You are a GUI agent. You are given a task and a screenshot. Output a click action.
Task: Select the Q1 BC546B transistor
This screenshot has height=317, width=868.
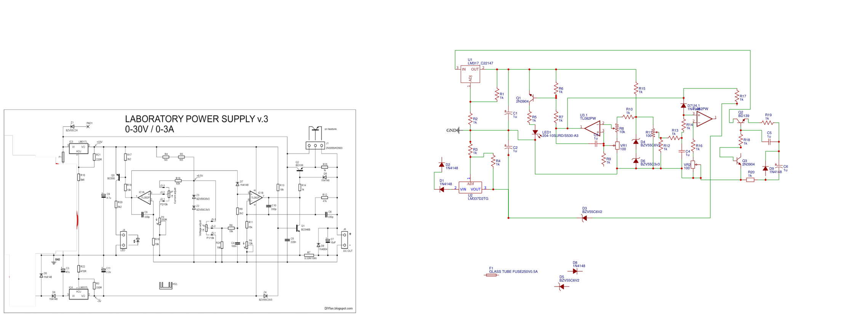298,228
